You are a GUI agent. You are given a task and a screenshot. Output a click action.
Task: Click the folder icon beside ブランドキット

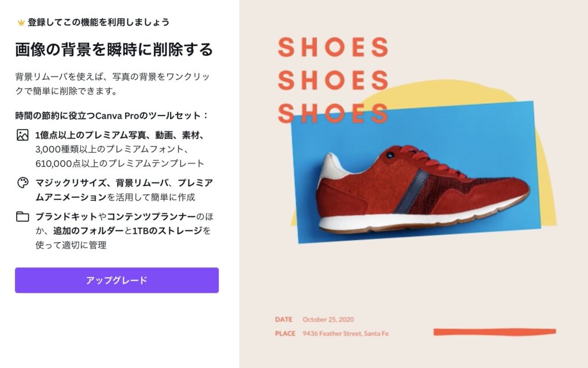point(22,217)
